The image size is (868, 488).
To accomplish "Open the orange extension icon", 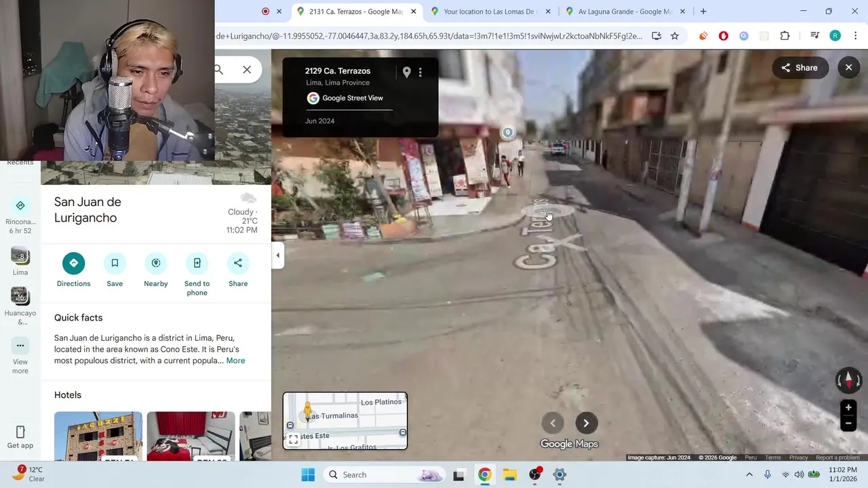I will point(703,36).
